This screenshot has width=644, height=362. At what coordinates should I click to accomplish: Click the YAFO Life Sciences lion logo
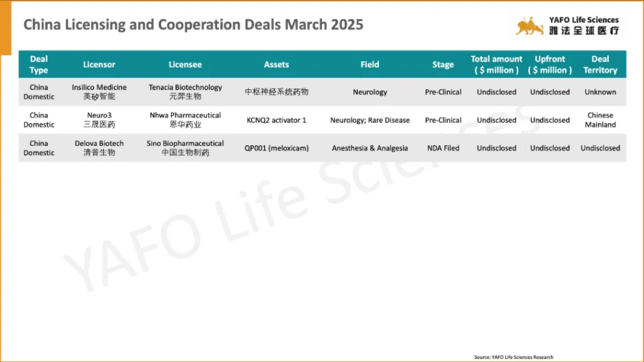tap(530, 26)
